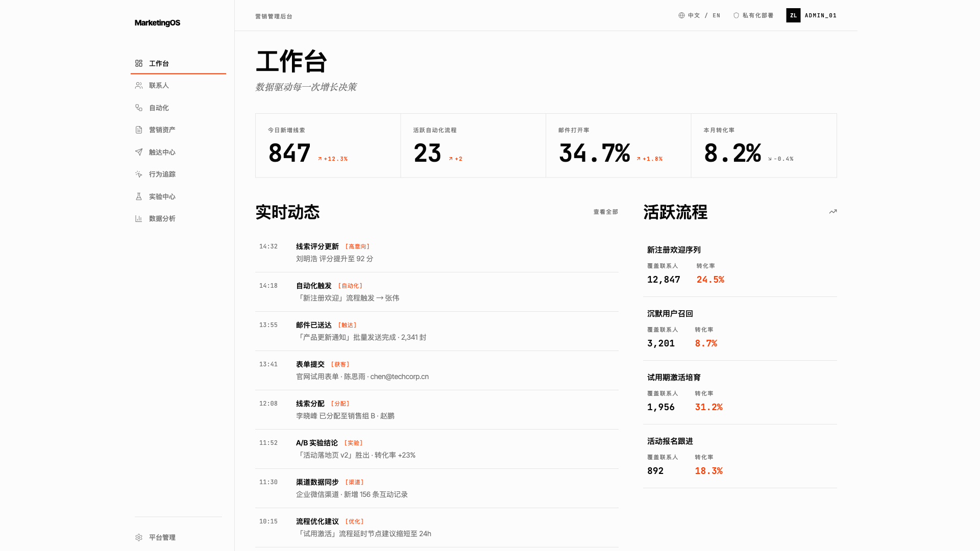Click the 查看全部 link
This screenshot has width=980, height=551.
coord(605,212)
